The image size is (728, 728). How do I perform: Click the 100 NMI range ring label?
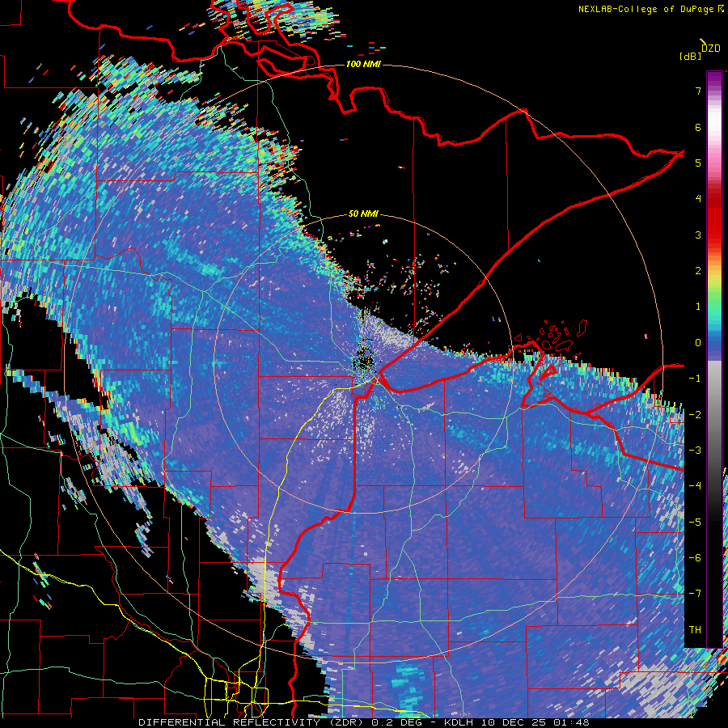(x=363, y=64)
